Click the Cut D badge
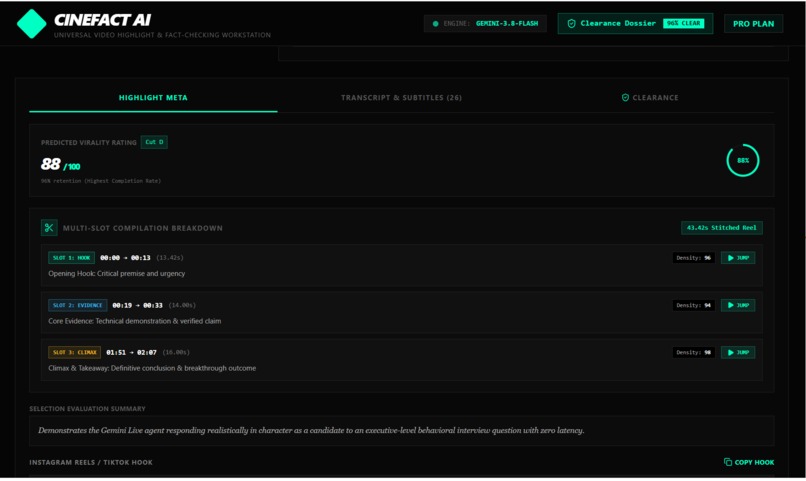The height and width of the screenshot is (481, 806). pyautogui.click(x=154, y=142)
